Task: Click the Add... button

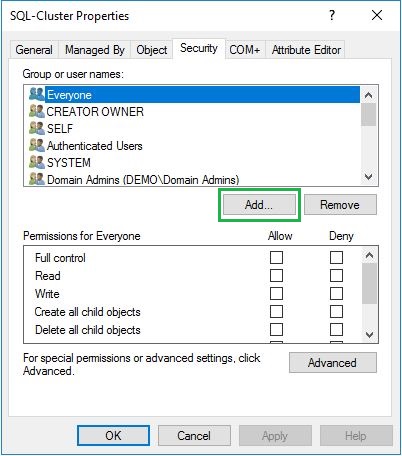Action: [259, 205]
